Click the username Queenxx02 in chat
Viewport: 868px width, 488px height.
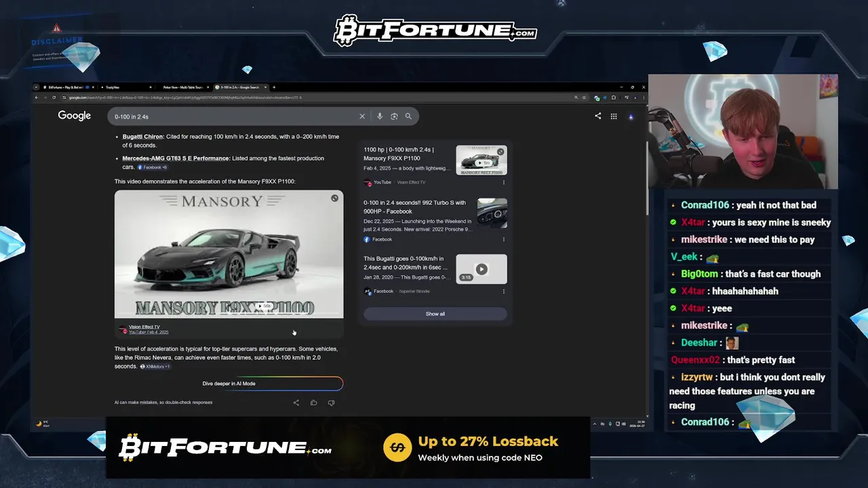click(695, 360)
